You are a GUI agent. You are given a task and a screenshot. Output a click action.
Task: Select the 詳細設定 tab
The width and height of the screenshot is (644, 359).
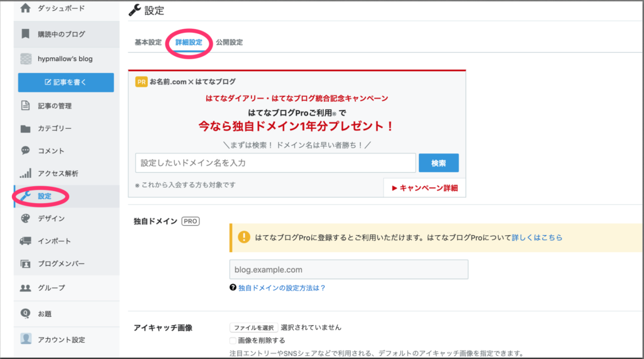[x=189, y=43]
